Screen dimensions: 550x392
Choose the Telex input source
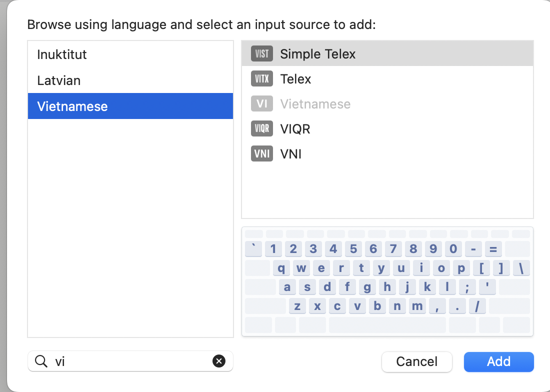pos(296,79)
